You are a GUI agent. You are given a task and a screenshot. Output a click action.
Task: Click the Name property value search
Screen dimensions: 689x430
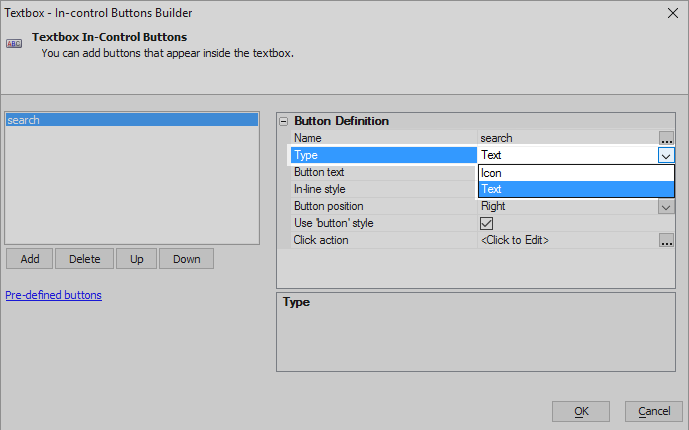pos(496,138)
